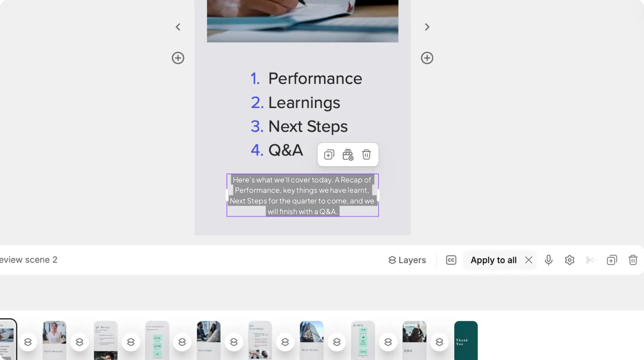644x360 pixels.
Task: Click the scissors split scene icon
Action: 591,260
